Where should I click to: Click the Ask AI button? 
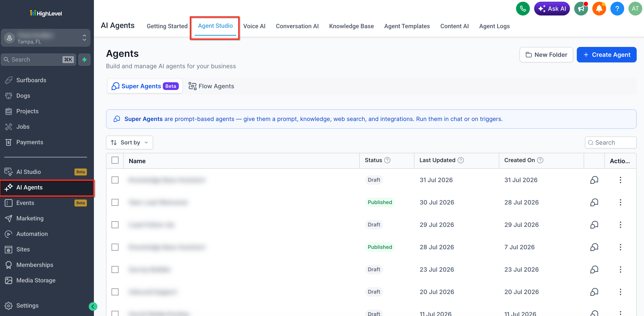point(552,9)
